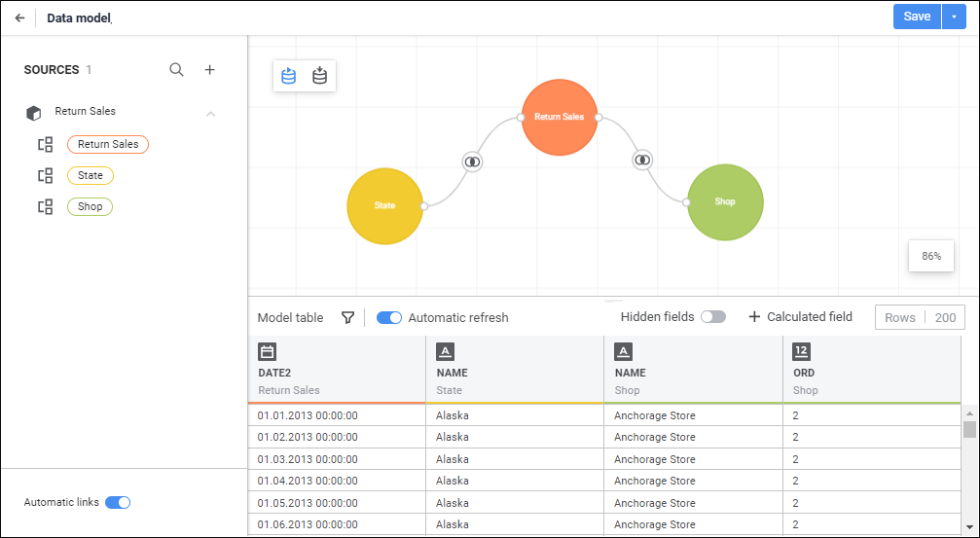Enable the Hidden fields switch

tap(713, 317)
